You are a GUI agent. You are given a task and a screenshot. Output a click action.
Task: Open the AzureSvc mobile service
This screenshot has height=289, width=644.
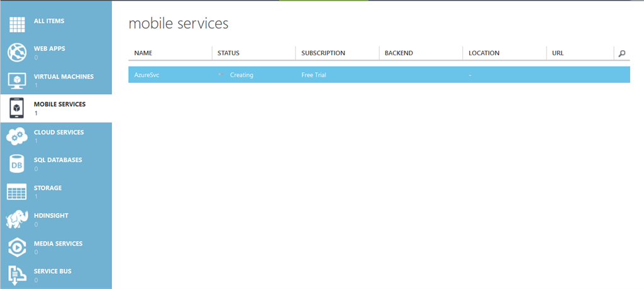click(147, 75)
